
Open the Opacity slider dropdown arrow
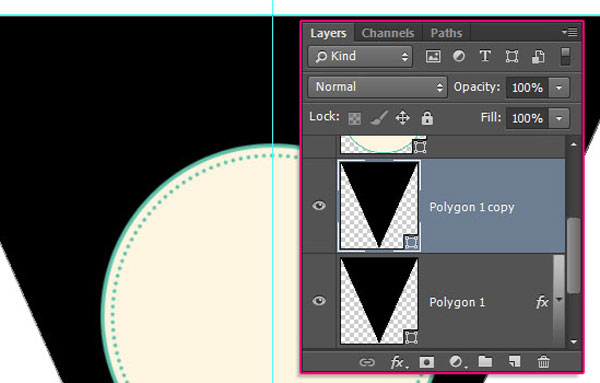559,88
